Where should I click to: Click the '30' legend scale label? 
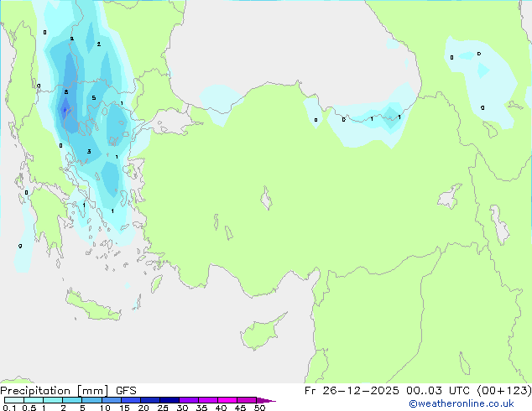(182, 408)
